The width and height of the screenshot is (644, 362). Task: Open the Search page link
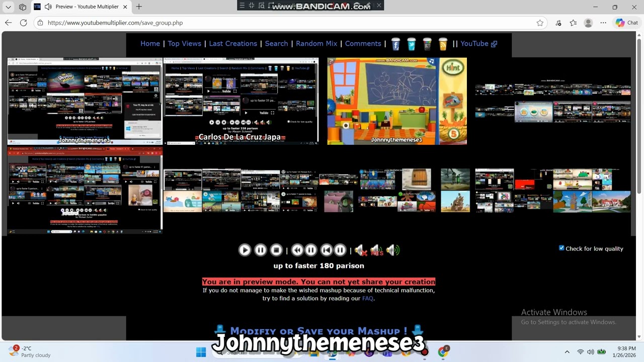coord(276,43)
